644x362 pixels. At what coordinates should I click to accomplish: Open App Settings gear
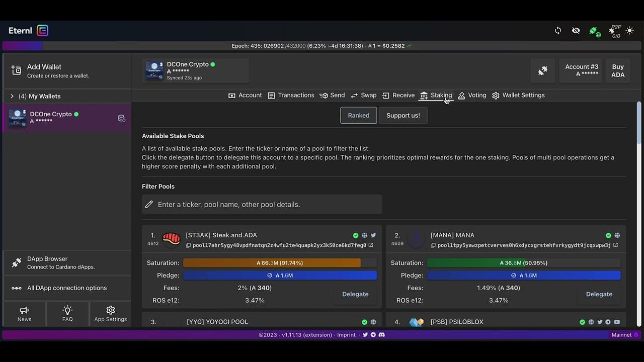pos(111,314)
